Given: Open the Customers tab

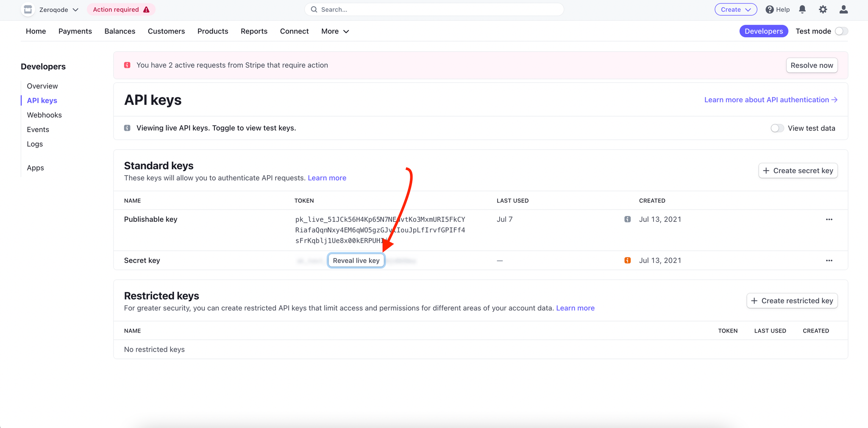Looking at the screenshot, I should click(x=166, y=31).
